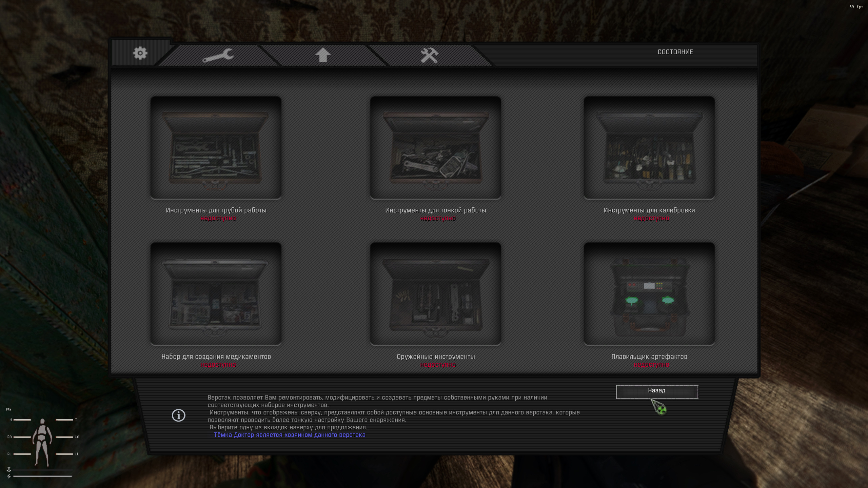
Task: Select the rough work toolkit image
Action: coord(216,148)
